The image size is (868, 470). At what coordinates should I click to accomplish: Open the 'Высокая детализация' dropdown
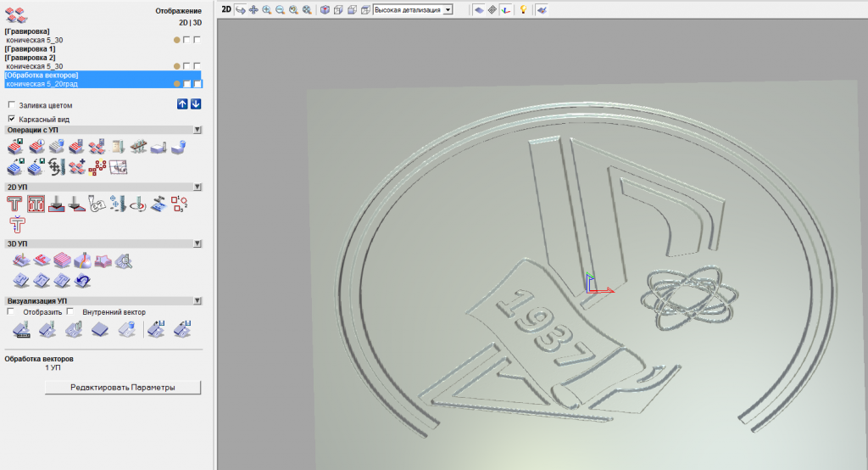click(x=448, y=9)
